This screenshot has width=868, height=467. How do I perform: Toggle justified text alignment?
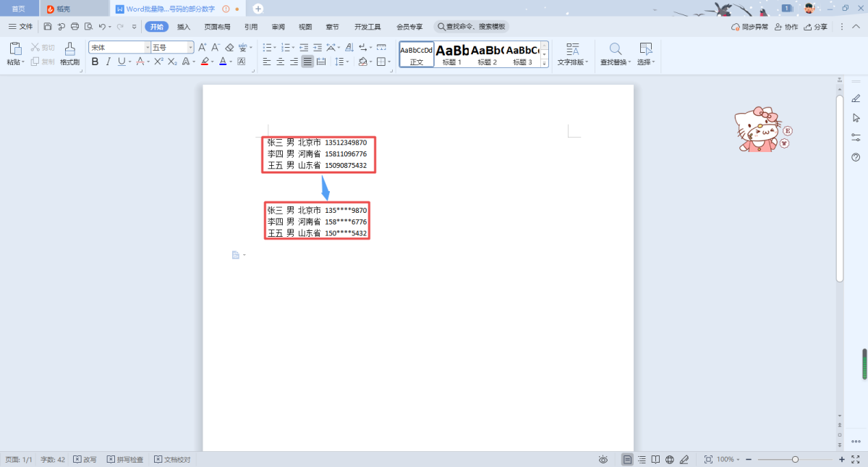point(308,62)
